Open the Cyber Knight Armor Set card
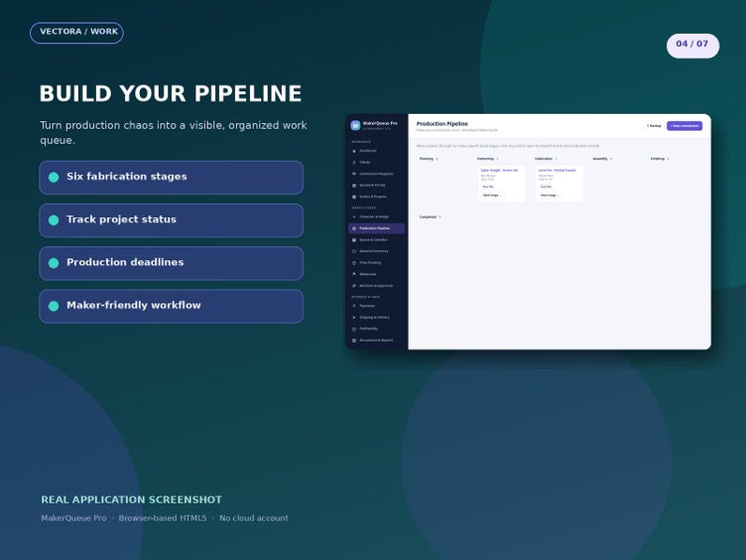The height and width of the screenshot is (560, 746). click(x=502, y=183)
